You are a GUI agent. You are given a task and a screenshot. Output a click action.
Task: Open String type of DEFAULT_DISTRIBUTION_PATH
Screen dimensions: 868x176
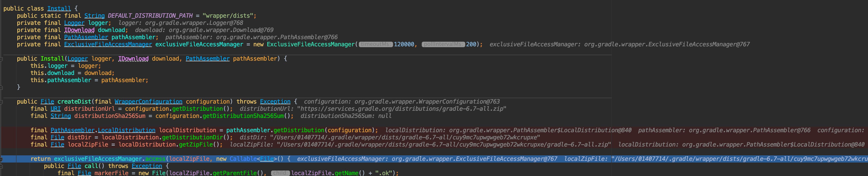click(x=94, y=15)
